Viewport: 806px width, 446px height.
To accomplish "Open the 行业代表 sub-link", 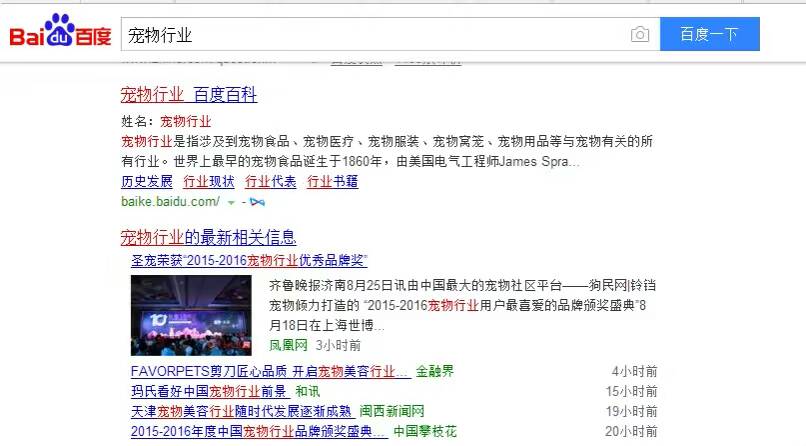I will click(271, 182).
